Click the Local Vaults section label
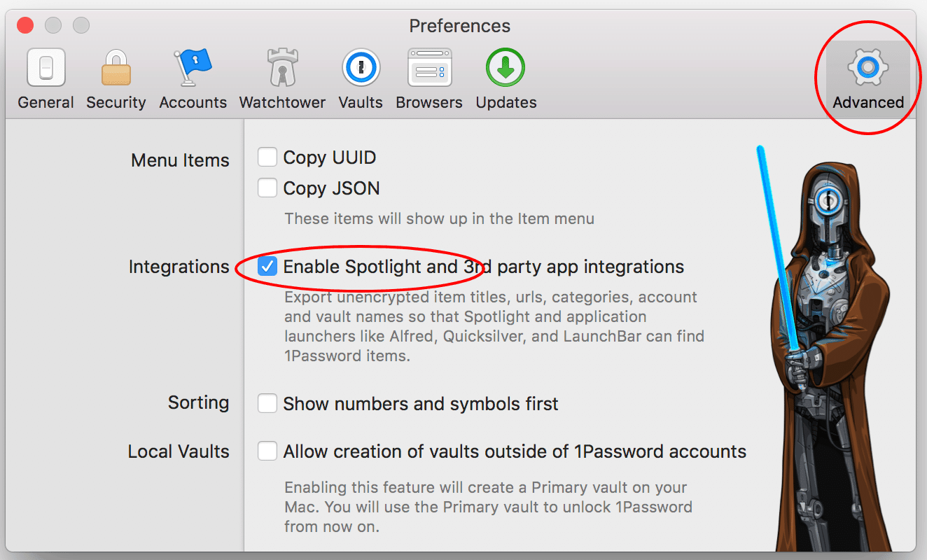 pos(179,451)
